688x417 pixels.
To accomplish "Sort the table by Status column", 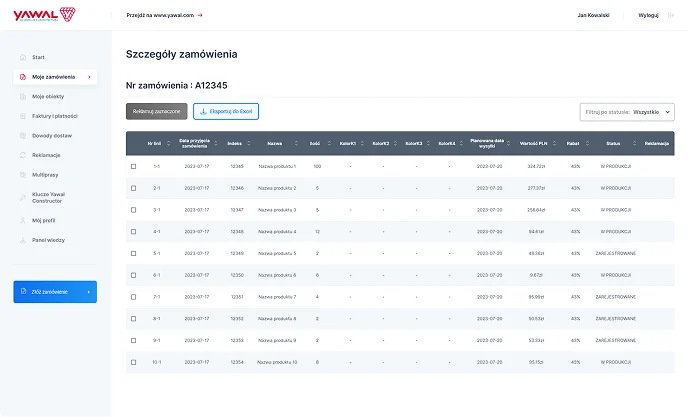I will pyautogui.click(x=634, y=143).
